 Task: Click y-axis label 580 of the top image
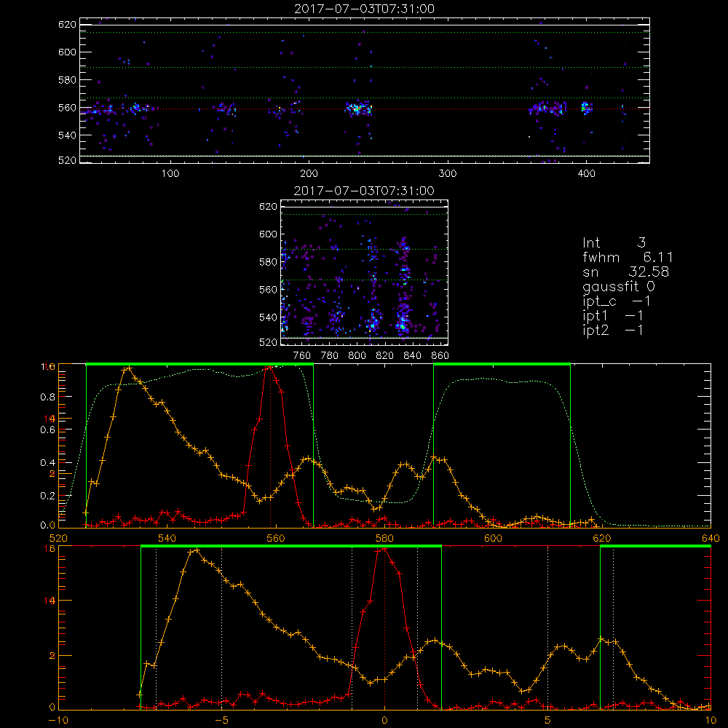pos(67,80)
